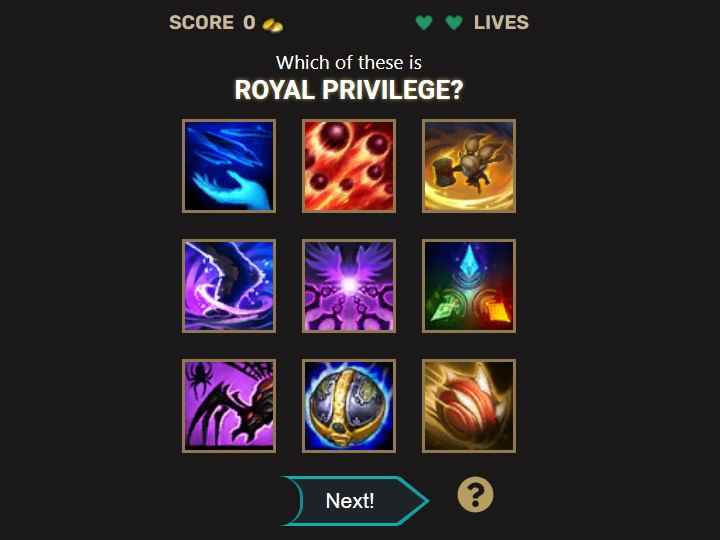The width and height of the screenshot is (720, 540).
Task: Pick the golden spinning hammer ability icon
Action: point(469,166)
